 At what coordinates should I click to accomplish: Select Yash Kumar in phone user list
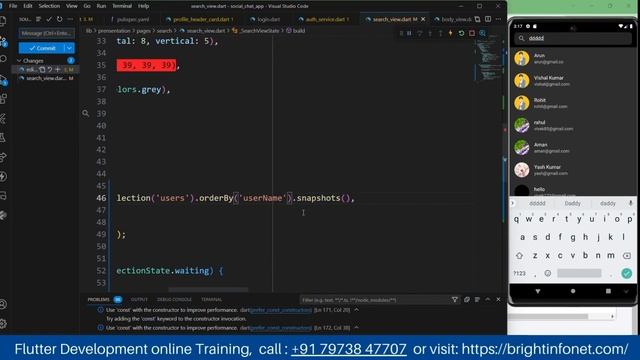point(573,169)
